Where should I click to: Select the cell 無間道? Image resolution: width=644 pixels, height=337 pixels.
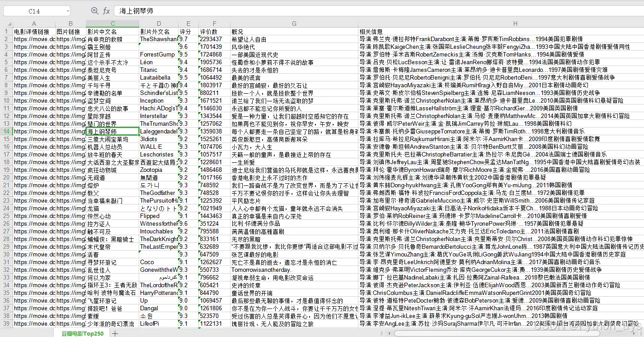(158, 178)
